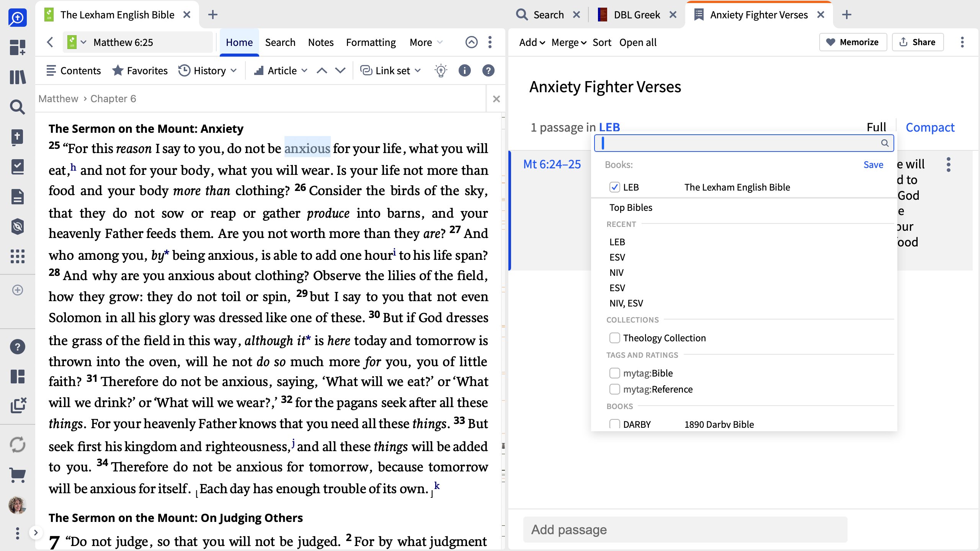
Task: Open the apps grid icon in sidebar
Action: click(x=17, y=256)
